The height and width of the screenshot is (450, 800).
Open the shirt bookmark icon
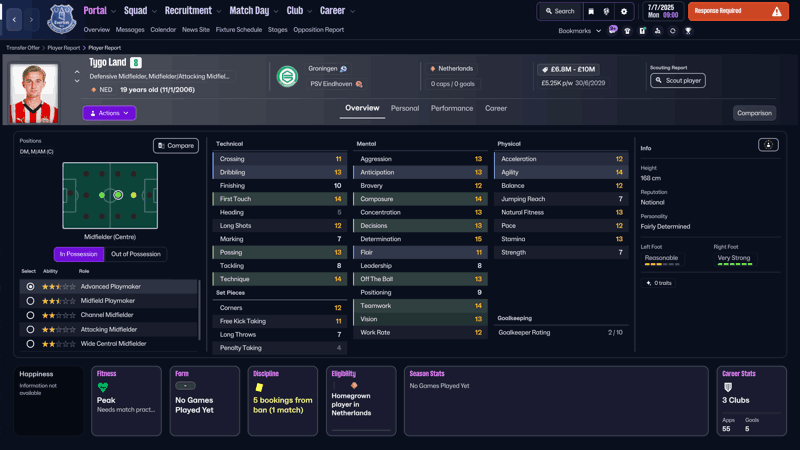(628, 31)
